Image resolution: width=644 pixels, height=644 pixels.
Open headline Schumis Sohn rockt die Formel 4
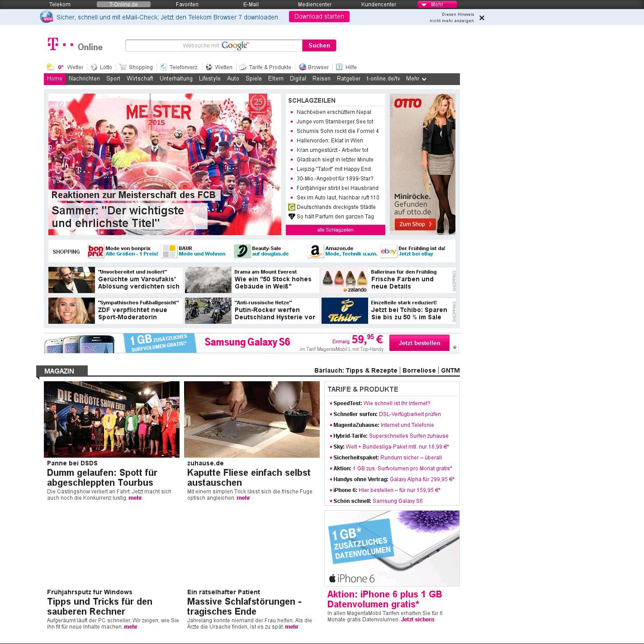tap(338, 131)
